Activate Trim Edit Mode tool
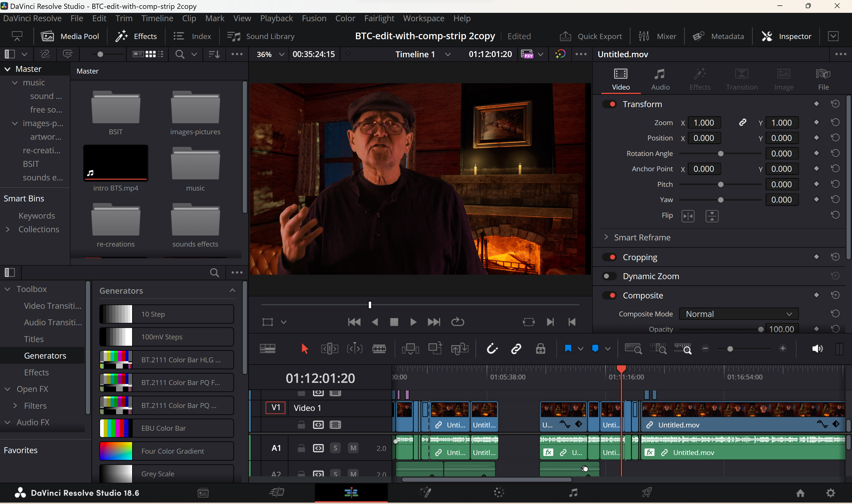This screenshot has width=852, height=504. tap(329, 349)
